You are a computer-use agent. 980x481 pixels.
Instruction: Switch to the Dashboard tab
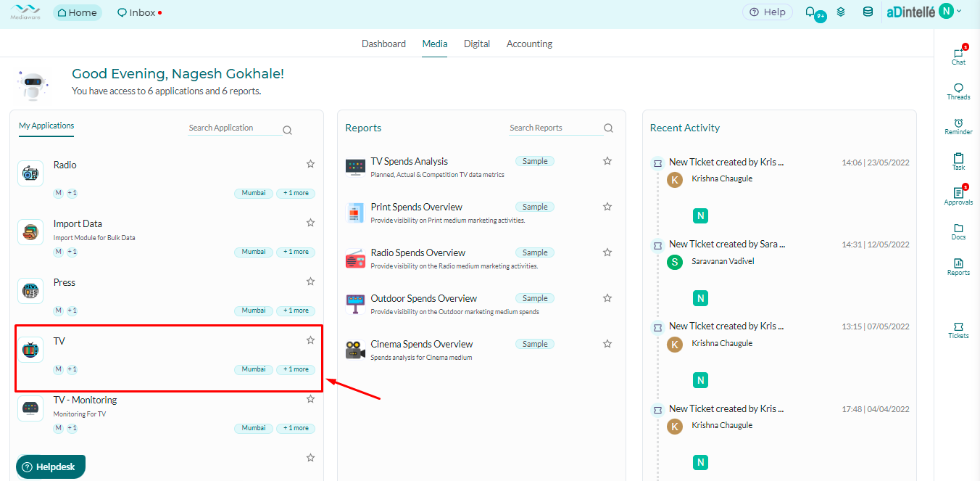(x=383, y=44)
